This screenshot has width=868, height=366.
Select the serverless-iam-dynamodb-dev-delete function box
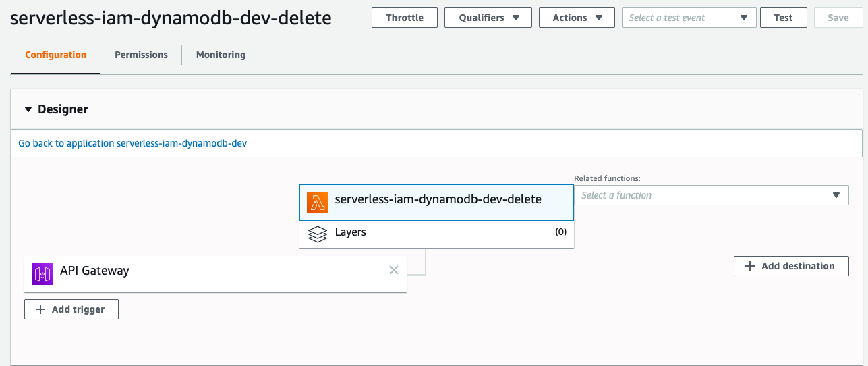(x=436, y=203)
